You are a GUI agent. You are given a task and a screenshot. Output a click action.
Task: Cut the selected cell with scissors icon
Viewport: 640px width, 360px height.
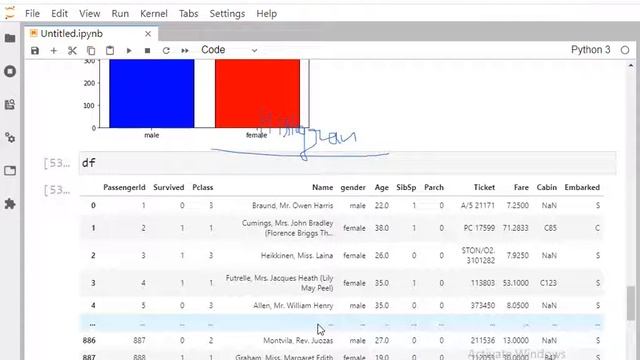[x=72, y=51]
